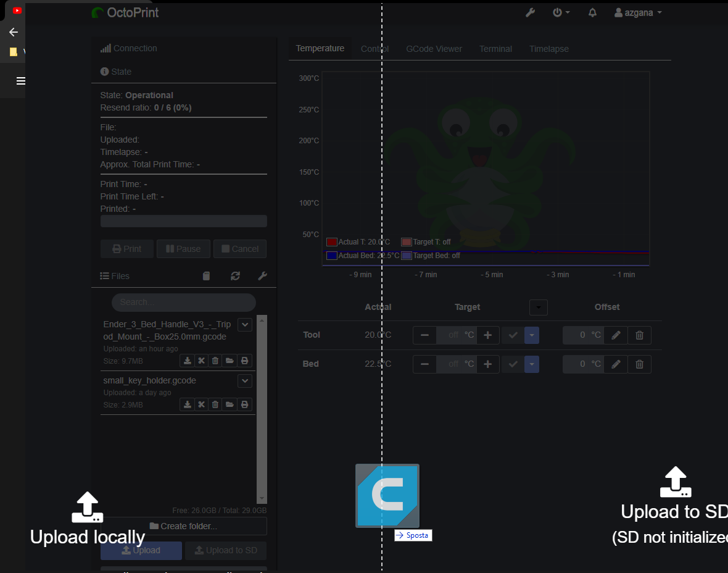Load small_key_holder.gcode
The image size is (728, 573).
tap(230, 404)
